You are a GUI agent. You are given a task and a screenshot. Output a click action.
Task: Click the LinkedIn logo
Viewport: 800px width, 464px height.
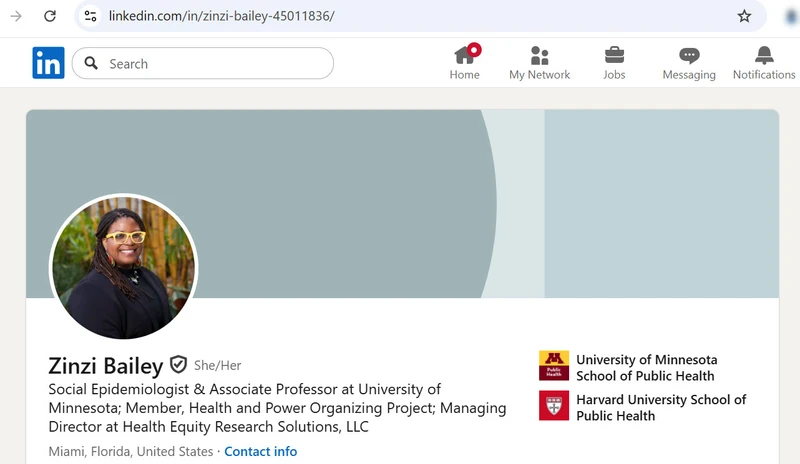tap(48, 63)
